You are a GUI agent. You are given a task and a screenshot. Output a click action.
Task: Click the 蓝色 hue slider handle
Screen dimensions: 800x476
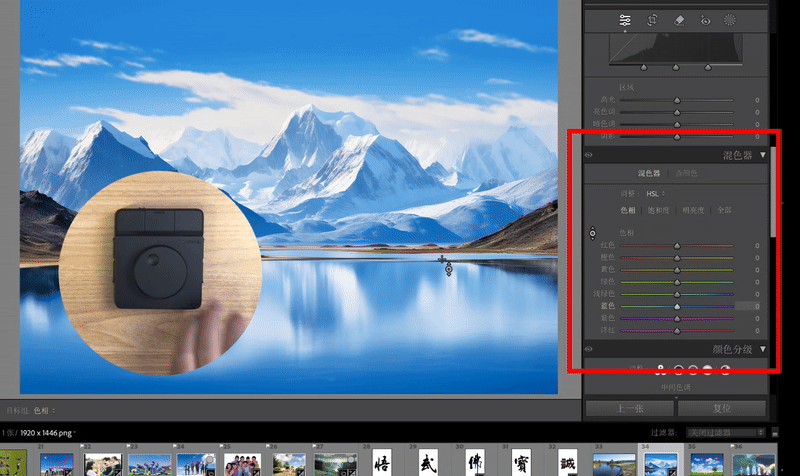tap(677, 306)
